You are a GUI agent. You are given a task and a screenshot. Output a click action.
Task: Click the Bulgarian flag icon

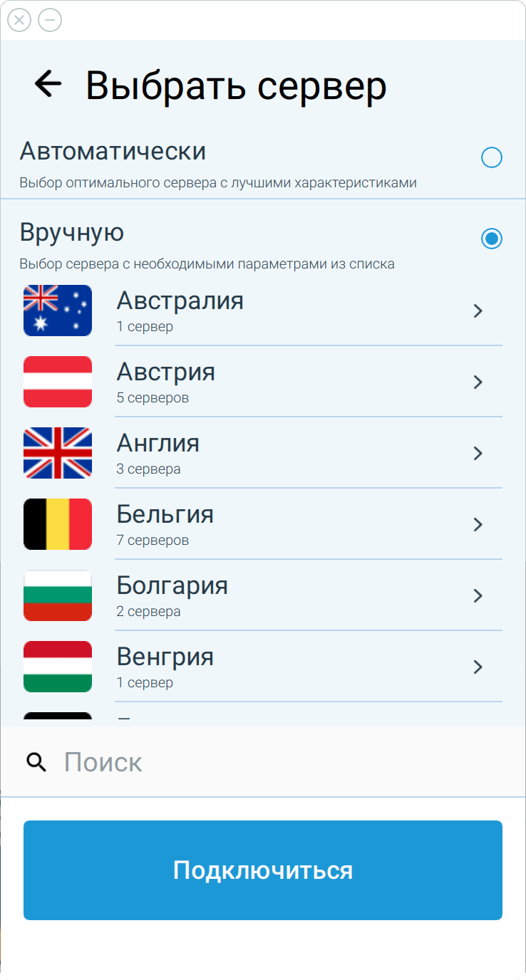[57, 595]
